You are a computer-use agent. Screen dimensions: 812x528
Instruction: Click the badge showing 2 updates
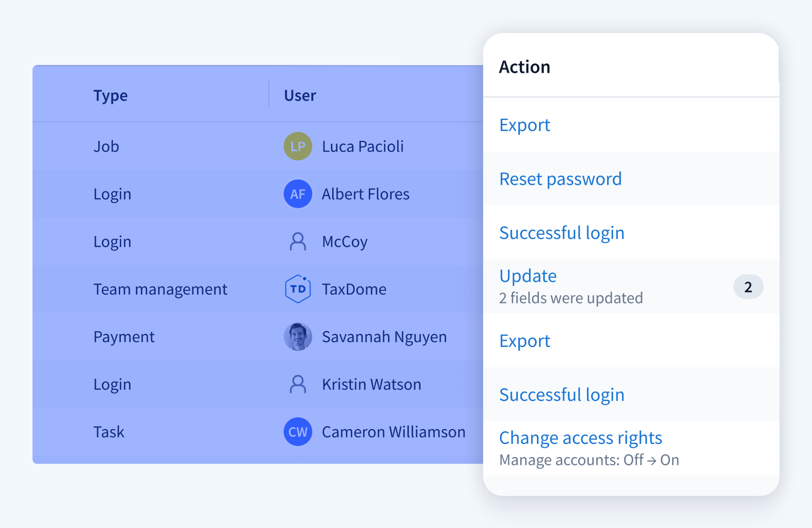[x=748, y=287]
